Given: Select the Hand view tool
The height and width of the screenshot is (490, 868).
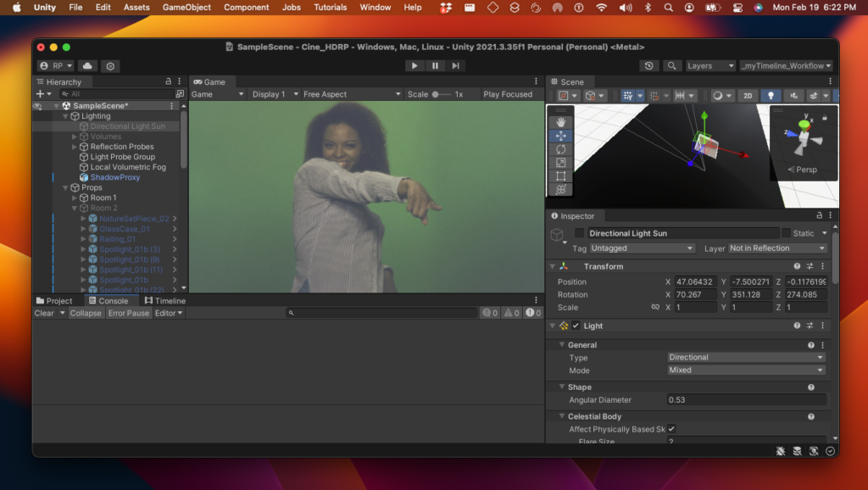Looking at the screenshot, I should point(561,122).
